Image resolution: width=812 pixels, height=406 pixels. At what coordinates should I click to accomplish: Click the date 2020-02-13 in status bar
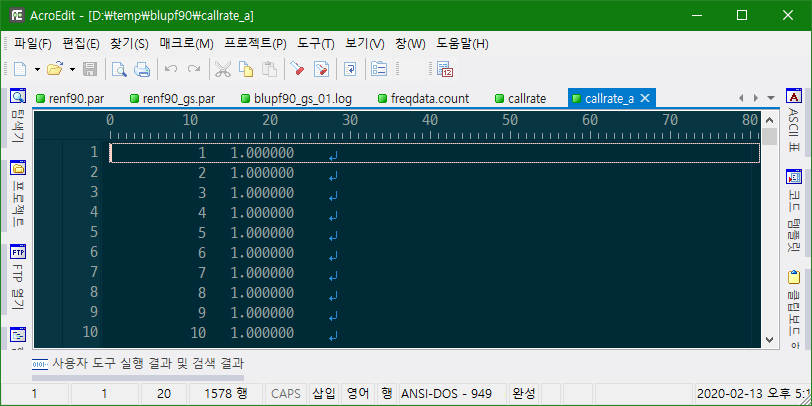point(730,394)
